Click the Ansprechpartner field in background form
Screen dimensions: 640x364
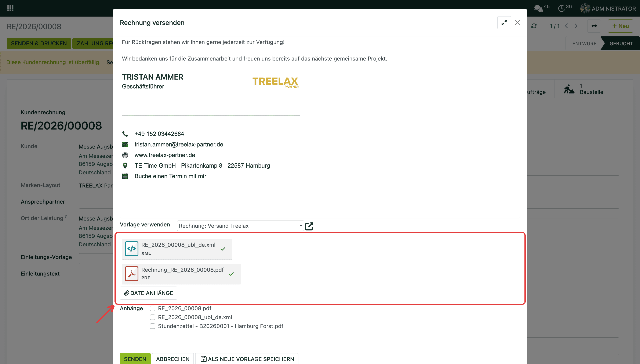pos(96,203)
